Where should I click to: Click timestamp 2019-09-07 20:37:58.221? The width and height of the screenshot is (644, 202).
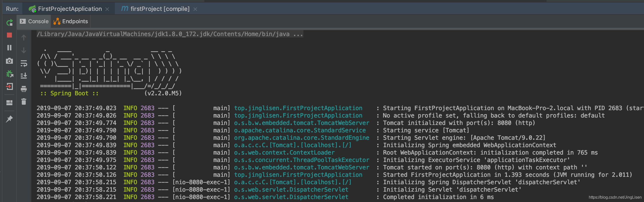pyautogui.click(x=76, y=197)
